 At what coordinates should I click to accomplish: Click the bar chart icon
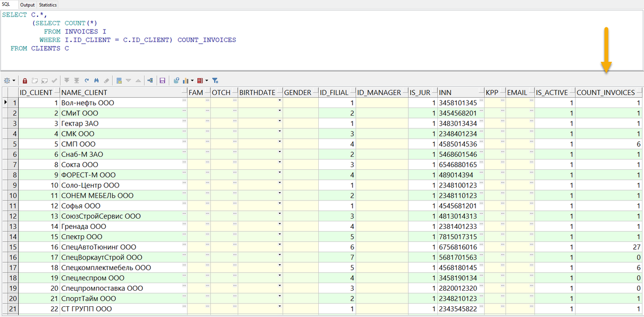pyautogui.click(x=186, y=81)
